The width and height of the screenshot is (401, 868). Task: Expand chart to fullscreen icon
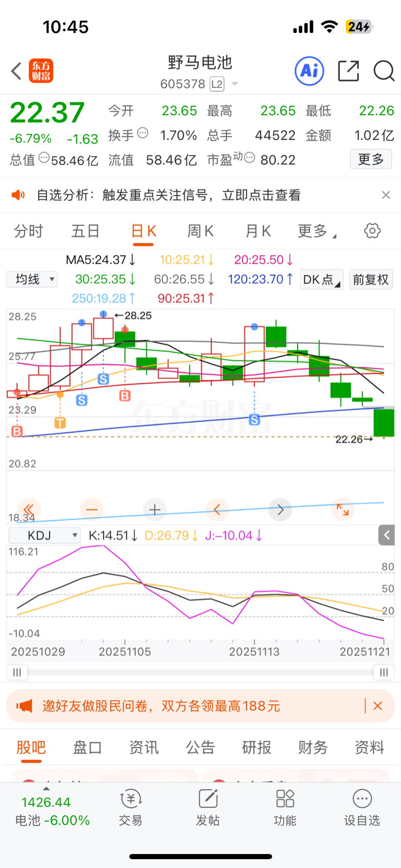click(x=343, y=509)
